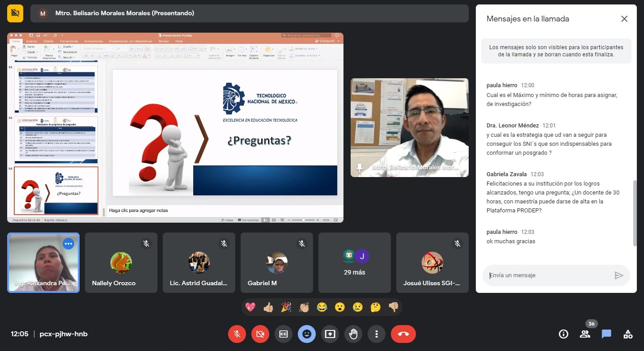The height and width of the screenshot is (351, 644).
Task: Send the thumbs up reaction
Action: coord(268,307)
